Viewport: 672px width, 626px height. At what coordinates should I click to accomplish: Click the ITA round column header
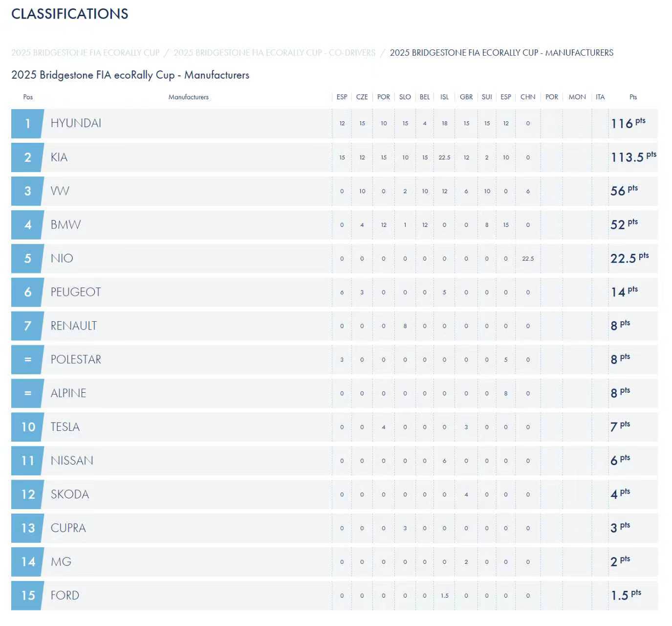point(600,97)
